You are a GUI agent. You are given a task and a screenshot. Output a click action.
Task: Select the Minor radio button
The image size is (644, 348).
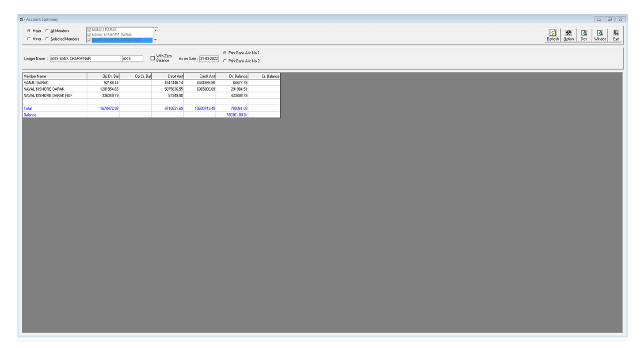point(29,39)
